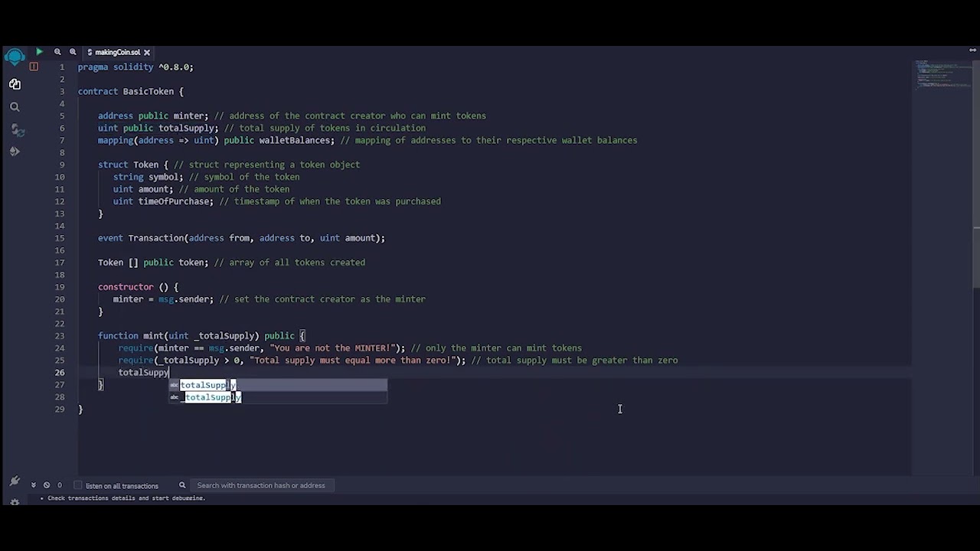980x551 pixels.
Task: Click 'contract BasicToken' on line 3
Action: click(126, 91)
